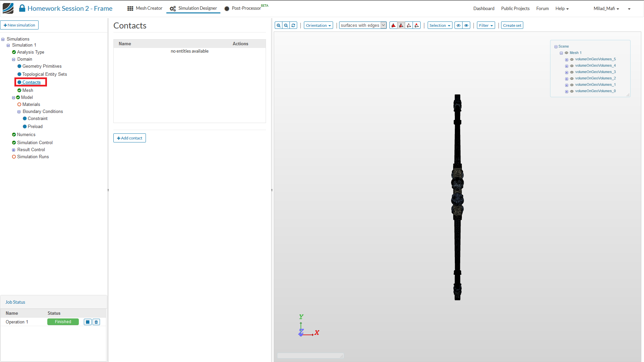Select the face picking mode icon
The width and height of the screenshot is (644, 362).
[x=401, y=25]
